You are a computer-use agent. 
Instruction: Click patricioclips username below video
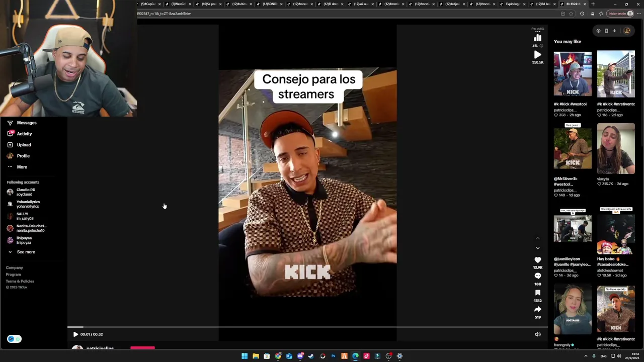point(100,348)
